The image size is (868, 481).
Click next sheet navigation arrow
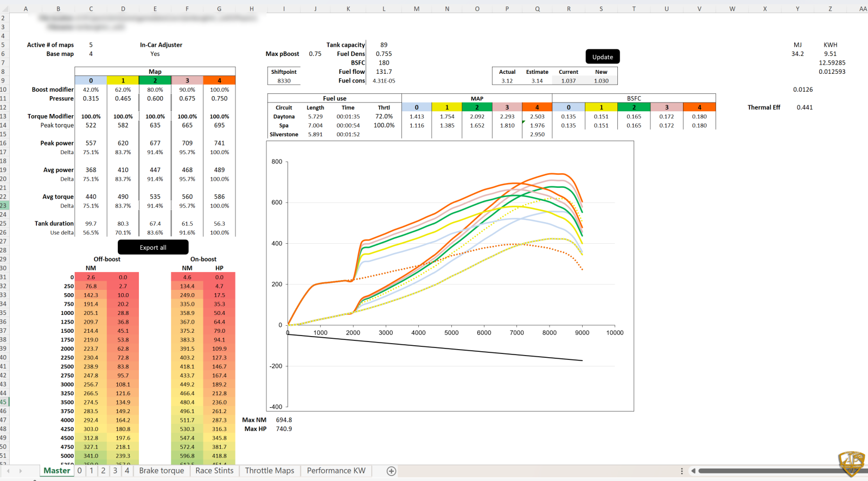[x=21, y=471]
